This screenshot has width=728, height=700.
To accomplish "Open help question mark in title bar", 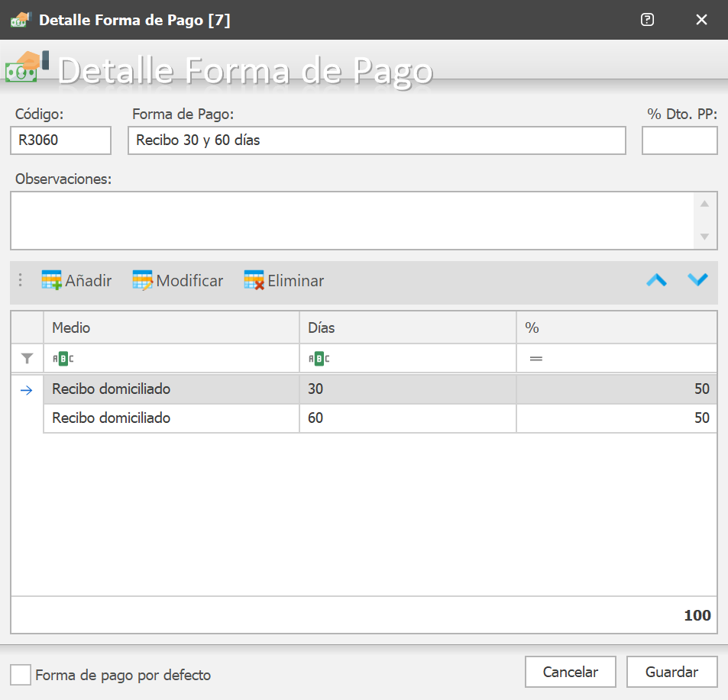I will click(x=647, y=20).
